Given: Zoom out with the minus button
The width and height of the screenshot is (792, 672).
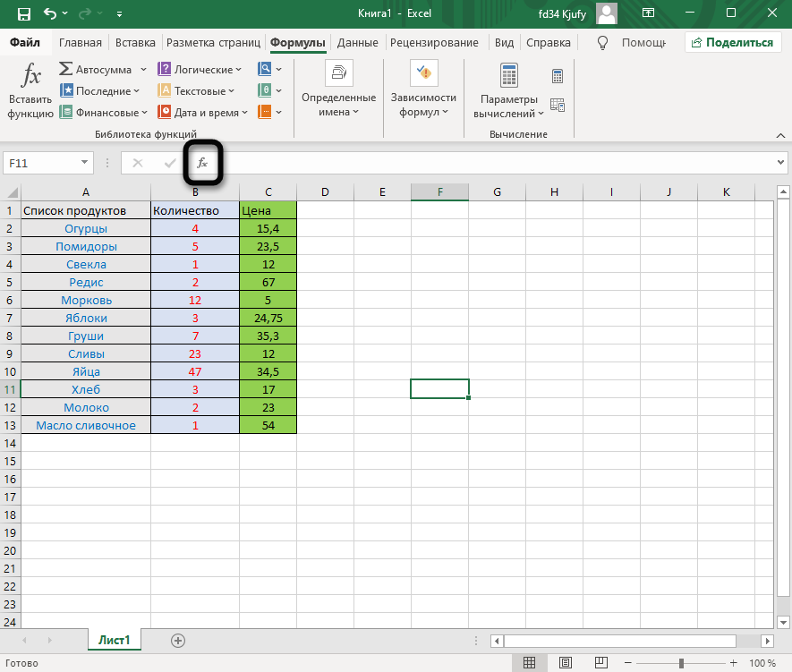Looking at the screenshot, I should (x=628, y=662).
